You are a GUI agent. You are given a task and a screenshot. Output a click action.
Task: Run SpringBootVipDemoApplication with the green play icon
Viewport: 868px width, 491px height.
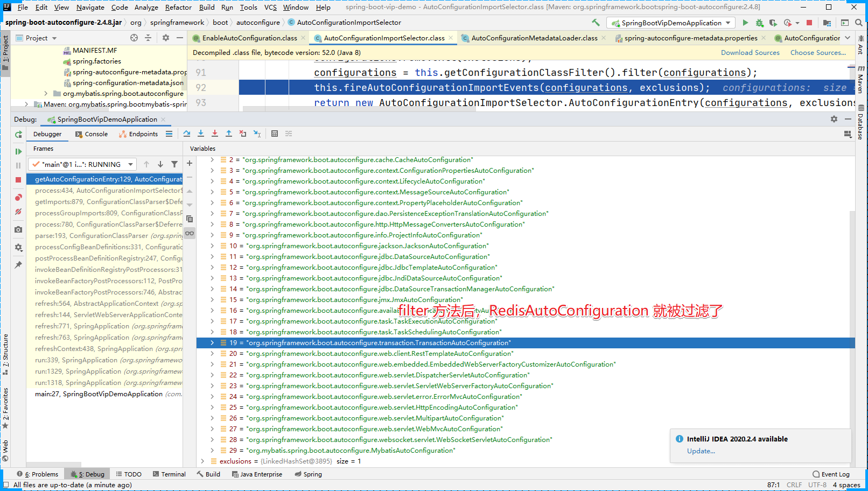(745, 23)
